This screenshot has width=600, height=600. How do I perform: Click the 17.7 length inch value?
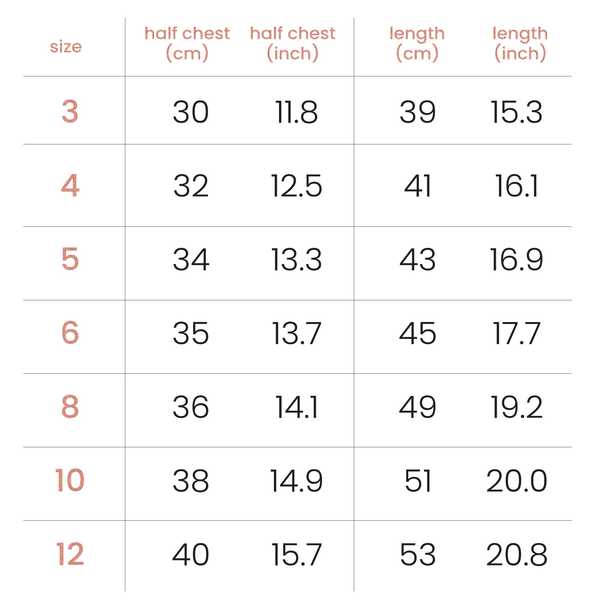pyautogui.click(x=517, y=333)
